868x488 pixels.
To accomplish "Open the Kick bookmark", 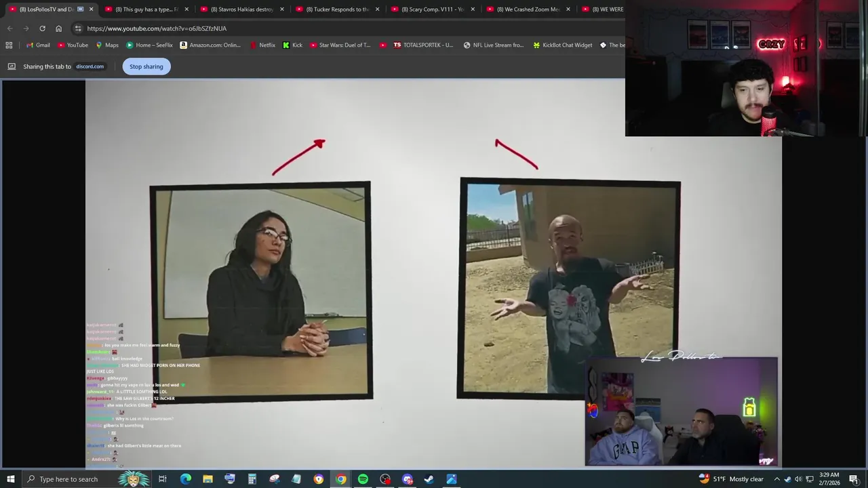I will click(x=292, y=45).
